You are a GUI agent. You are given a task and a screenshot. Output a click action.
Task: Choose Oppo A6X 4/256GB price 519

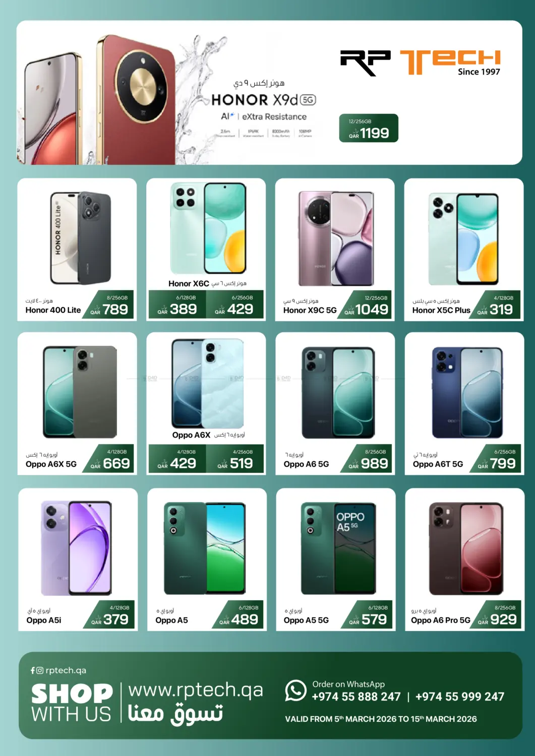point(234,459)
